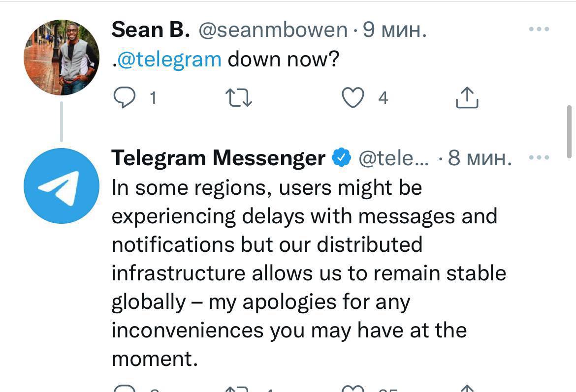This screenshot has height=392, width=576.
Task: Like Telegram Messenger's reply tweet
Action: 353,389
